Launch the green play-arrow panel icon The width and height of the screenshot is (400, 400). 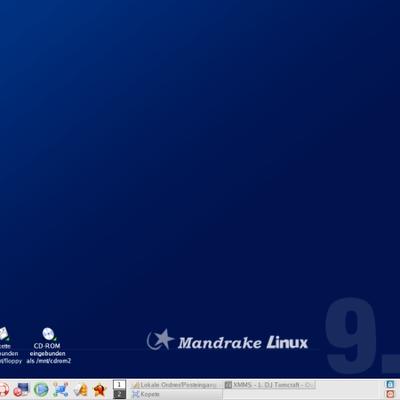pos(41,389)
